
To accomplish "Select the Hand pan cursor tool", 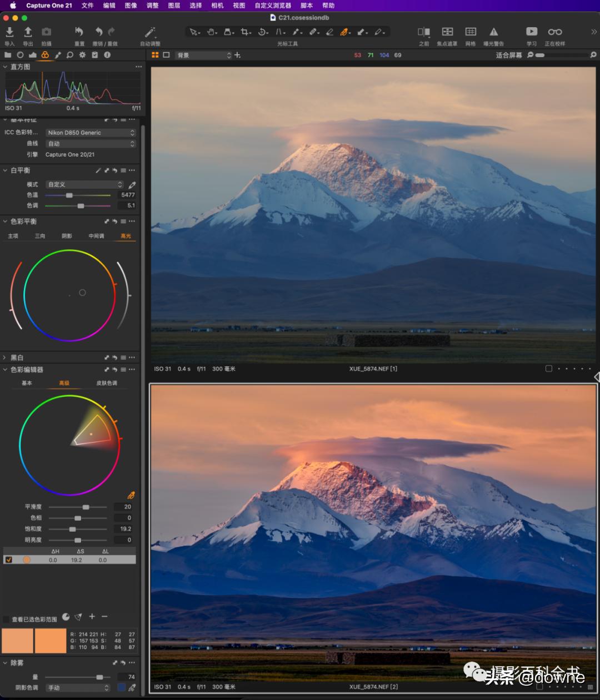I will click(211, 32).
